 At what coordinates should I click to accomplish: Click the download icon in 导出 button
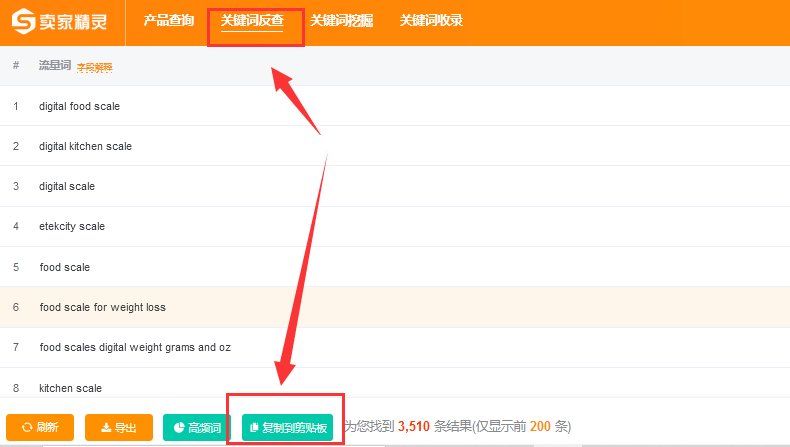[x=106, y=427]
